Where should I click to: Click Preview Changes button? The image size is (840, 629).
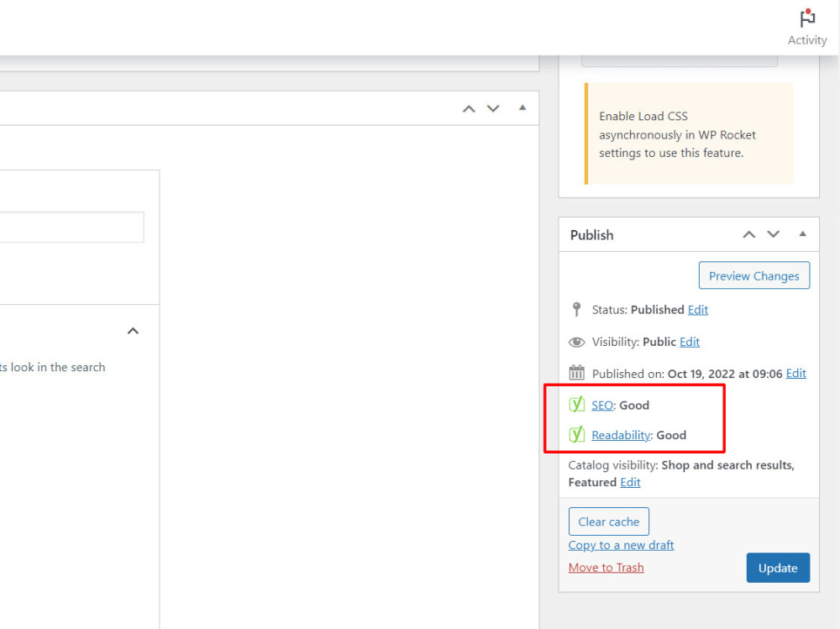coord(754,275)
